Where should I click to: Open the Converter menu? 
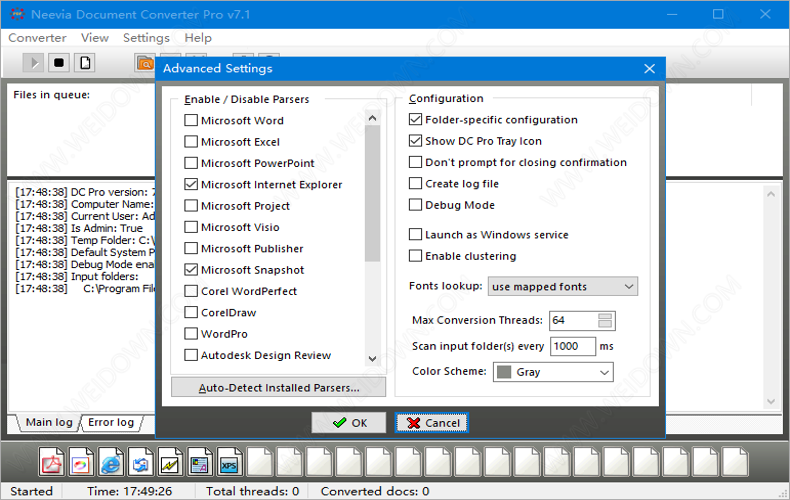[x=37, y=38]
